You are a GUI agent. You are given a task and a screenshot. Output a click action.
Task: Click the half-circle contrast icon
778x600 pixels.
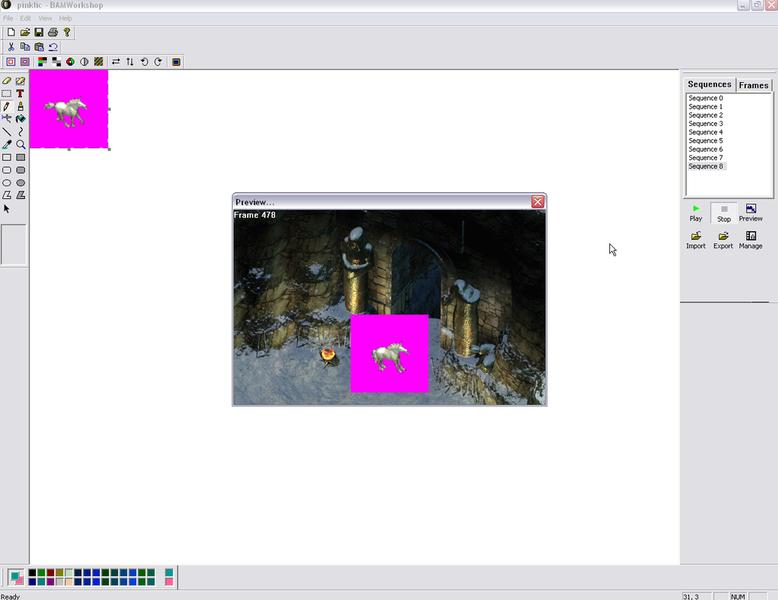pos(84,62)
